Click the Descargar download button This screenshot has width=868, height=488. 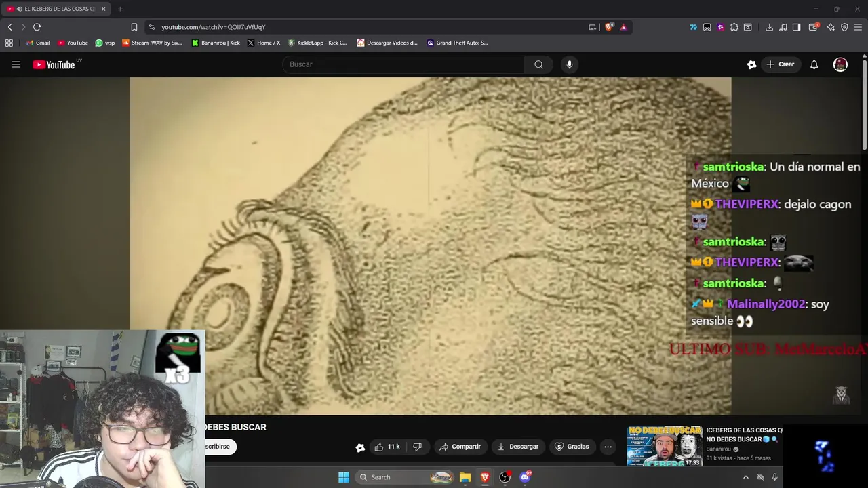pyautogui.click(x=517, y=447)
